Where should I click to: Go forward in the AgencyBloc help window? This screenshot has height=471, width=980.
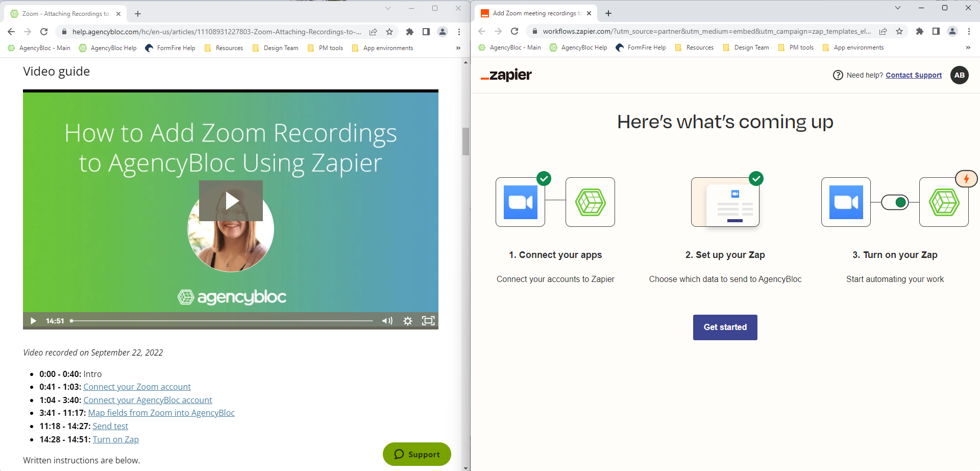tap(28, 32)
